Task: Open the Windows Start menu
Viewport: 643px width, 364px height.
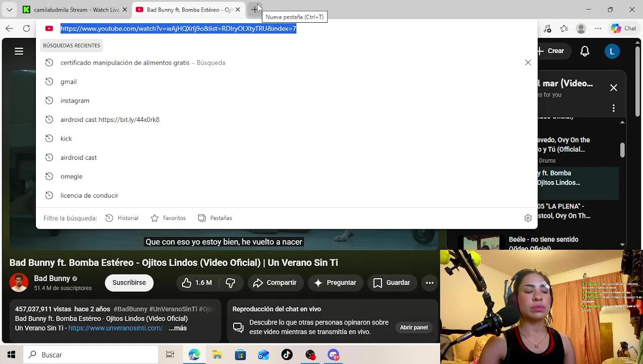Action: [x=11, y=355]
